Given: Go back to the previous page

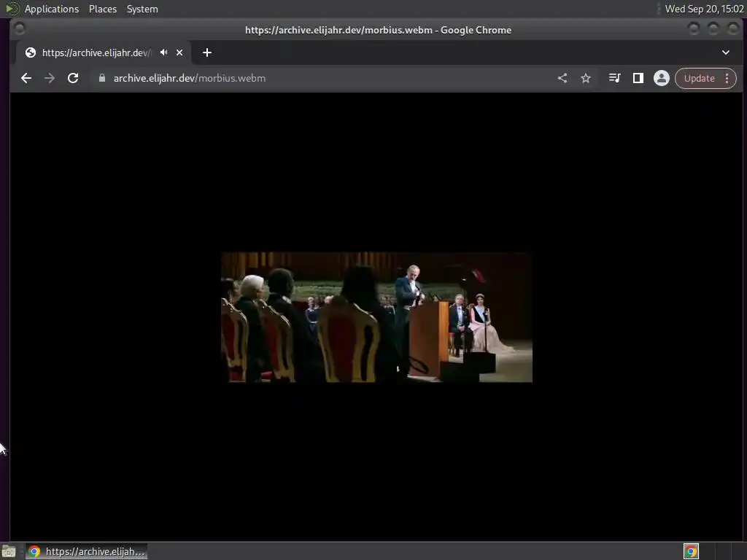Looking at the screenshot, I should pos(26,78).
